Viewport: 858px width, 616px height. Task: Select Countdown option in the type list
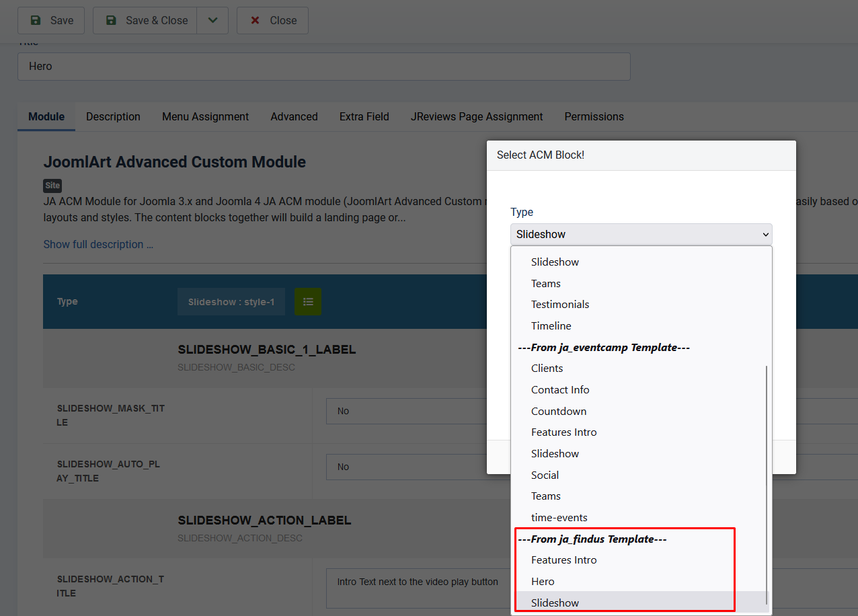(x=559, y=411)
